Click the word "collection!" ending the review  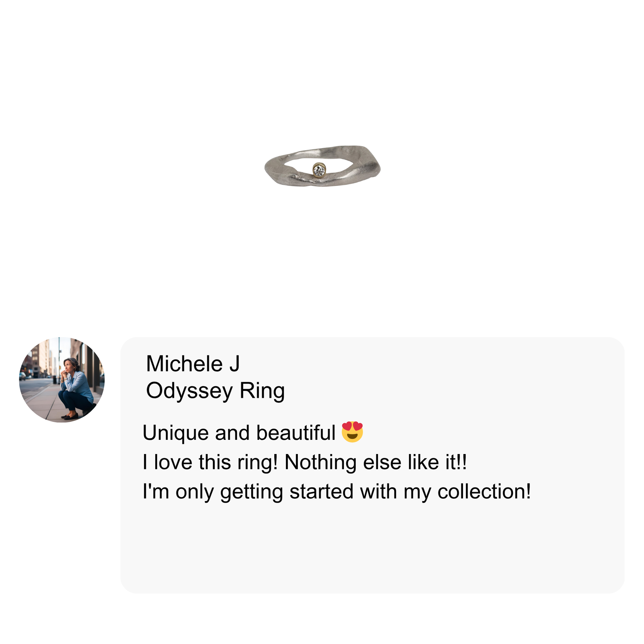[484, 492]
